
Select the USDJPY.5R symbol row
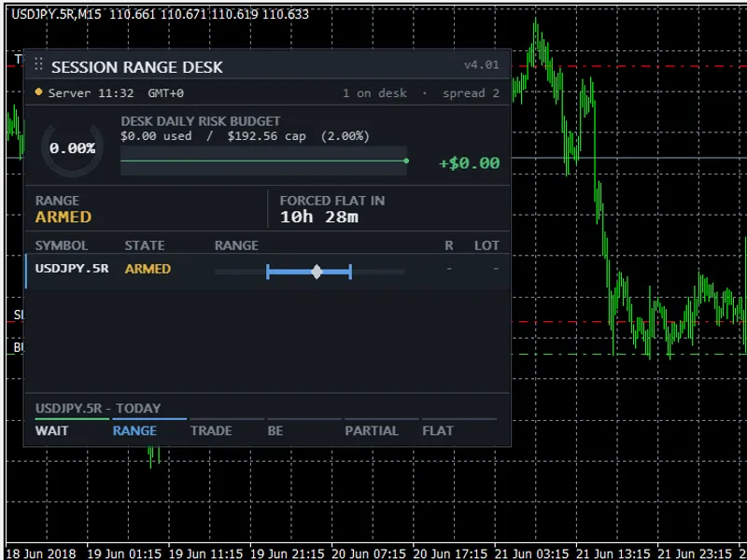click(267, 272)
